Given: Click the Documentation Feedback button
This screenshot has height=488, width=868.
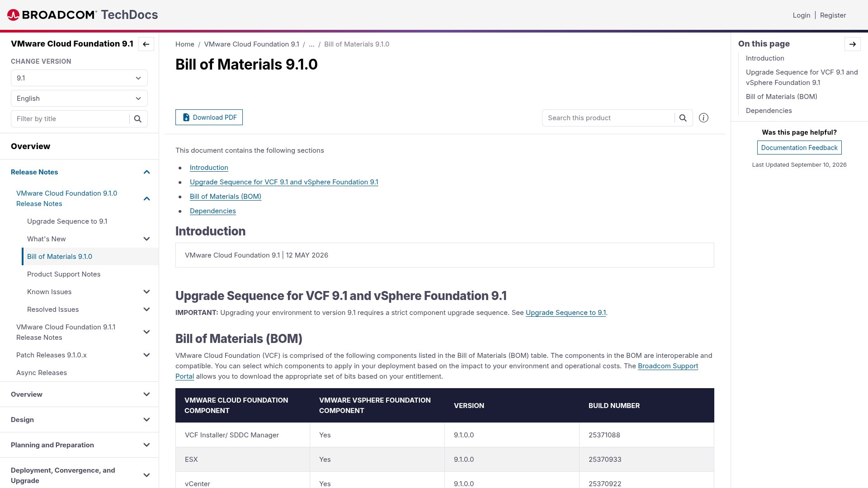Looking at the screenshot, I should click(x=799, y=148).
